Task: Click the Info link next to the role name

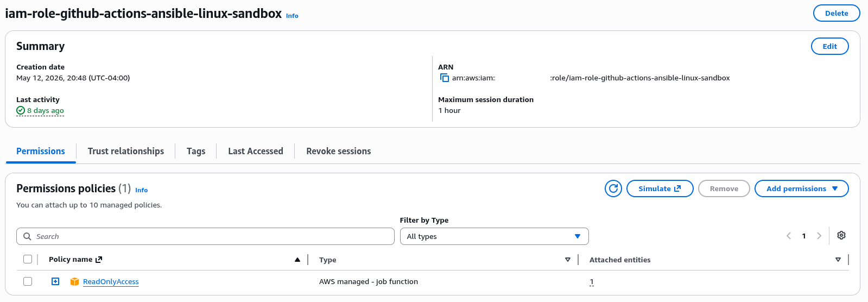Action: click(x=292, y=16)
